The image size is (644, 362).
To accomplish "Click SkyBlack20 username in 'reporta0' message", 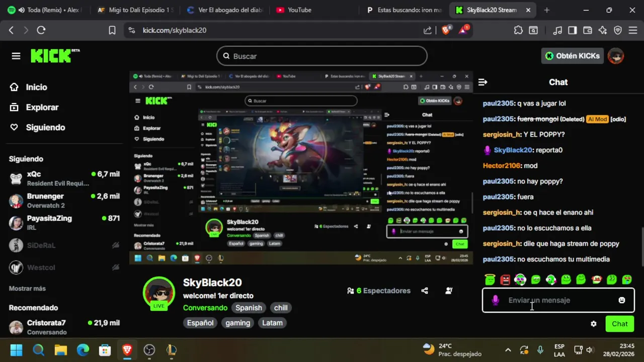I will (x=513, y=150).
